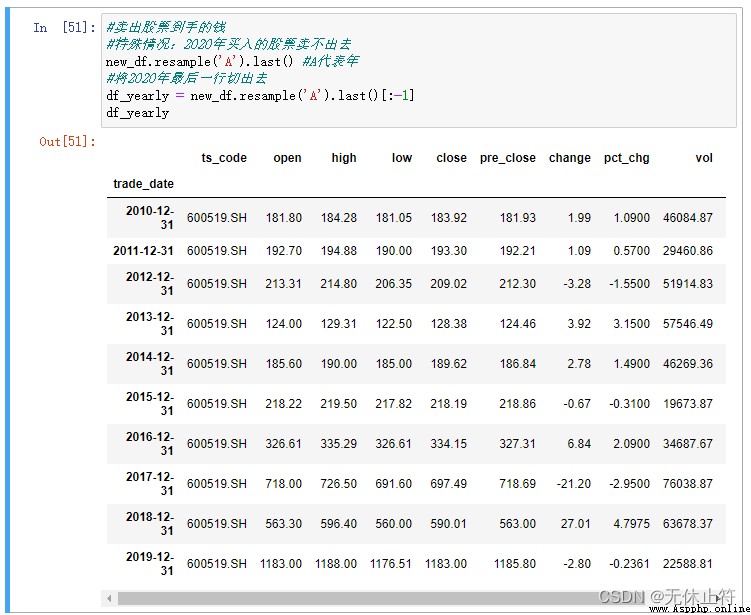Select the 2016-12-31 row index label
The width and height of the screenshot is (751, 615).
(149, 444)
